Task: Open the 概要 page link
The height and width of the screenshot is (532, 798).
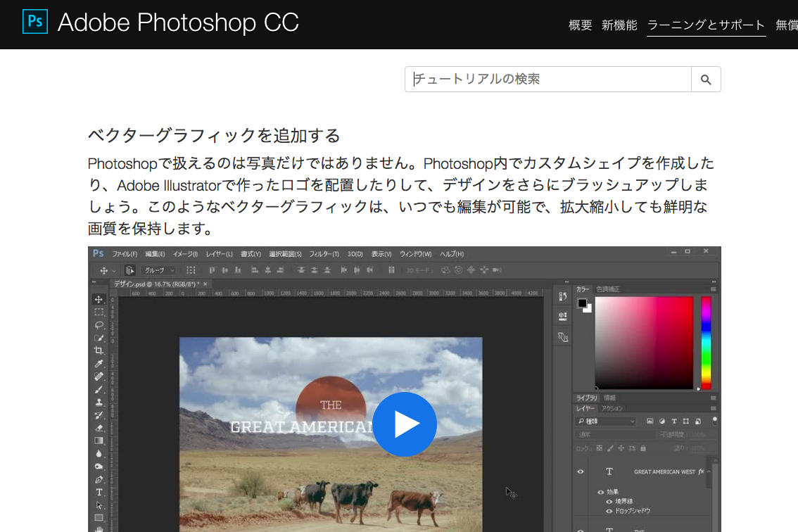Action: tap(580, 25)
